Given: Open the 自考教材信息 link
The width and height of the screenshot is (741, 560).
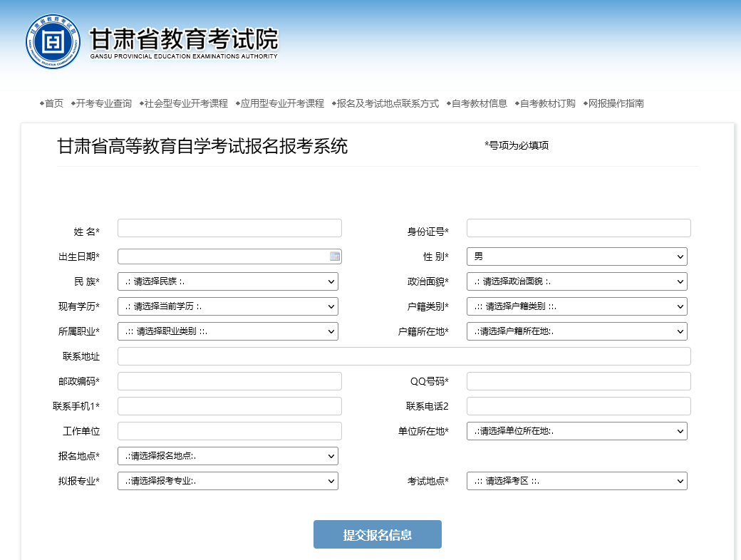Looking at the screenshot, I should [480, 103].
